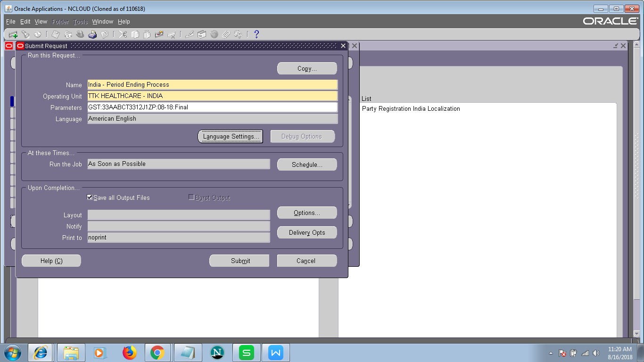Open the Tools menu
Viewport: 644px width, 362px height.
[x=81, y=22]
